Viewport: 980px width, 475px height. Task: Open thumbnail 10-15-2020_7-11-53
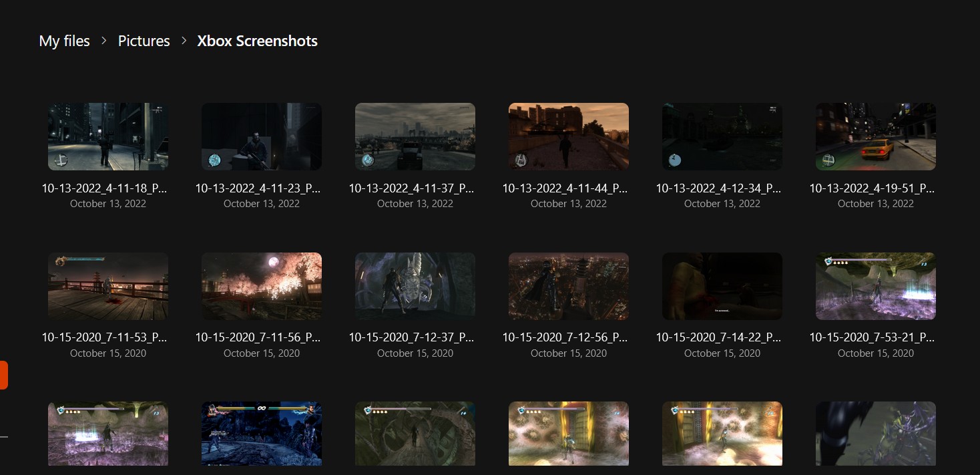point(108,286)
